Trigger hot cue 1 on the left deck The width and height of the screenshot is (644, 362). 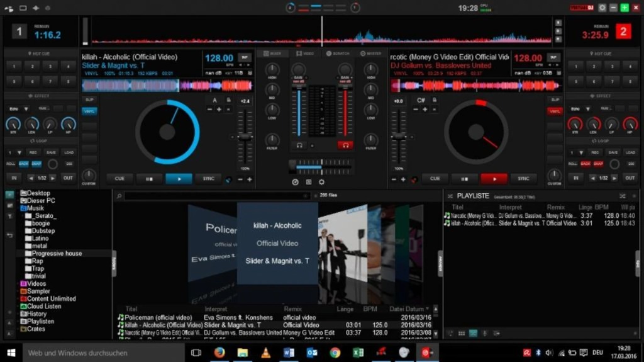pyautogui.click(x=14, y=66)
